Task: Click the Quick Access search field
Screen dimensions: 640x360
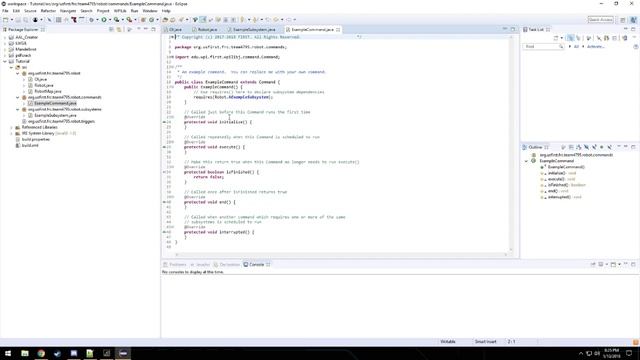Action: [x=600, y=20]
